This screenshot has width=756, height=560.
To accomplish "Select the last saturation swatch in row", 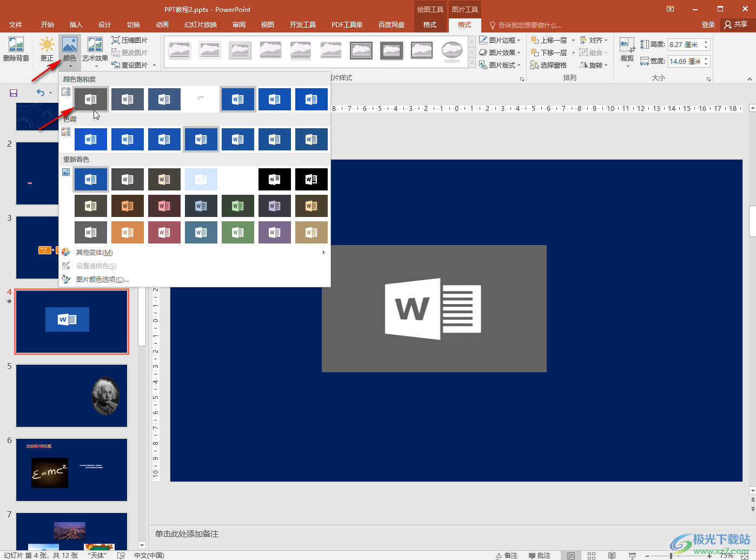I will [x=311, y=99].
